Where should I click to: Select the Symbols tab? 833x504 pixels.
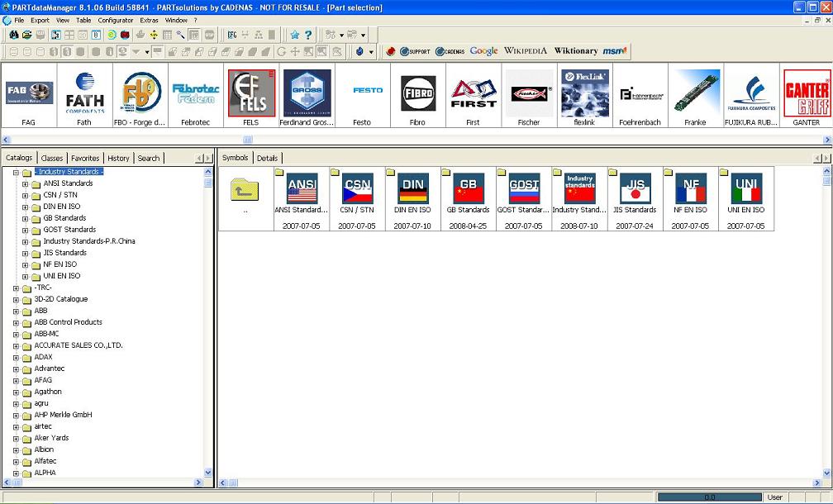coord(236,157)
